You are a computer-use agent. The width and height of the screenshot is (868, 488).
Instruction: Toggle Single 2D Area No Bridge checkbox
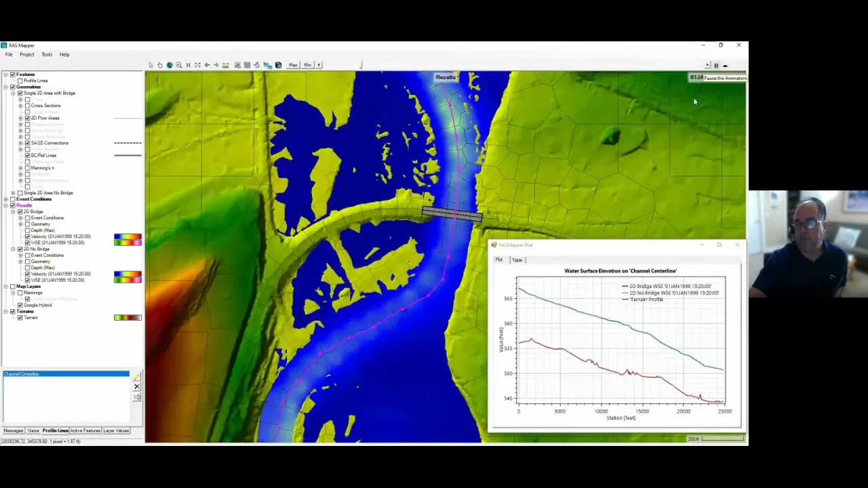(20, 193)
